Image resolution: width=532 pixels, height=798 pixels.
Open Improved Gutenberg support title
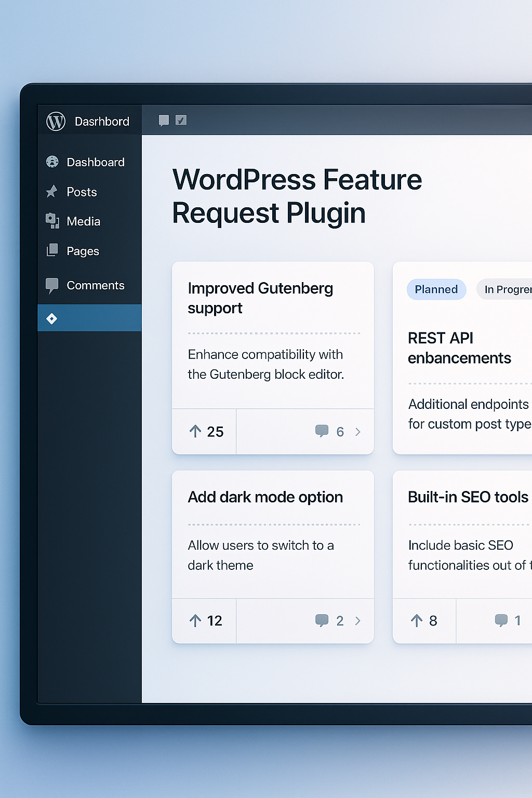pyautogui.click(x=260, y=298)
